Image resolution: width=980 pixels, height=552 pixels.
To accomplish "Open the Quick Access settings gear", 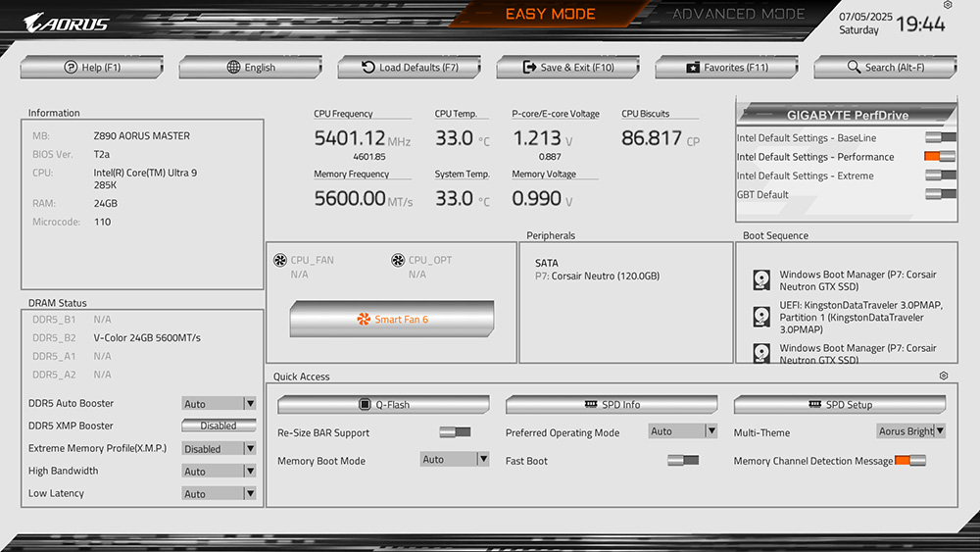I will tap(943, 376).
